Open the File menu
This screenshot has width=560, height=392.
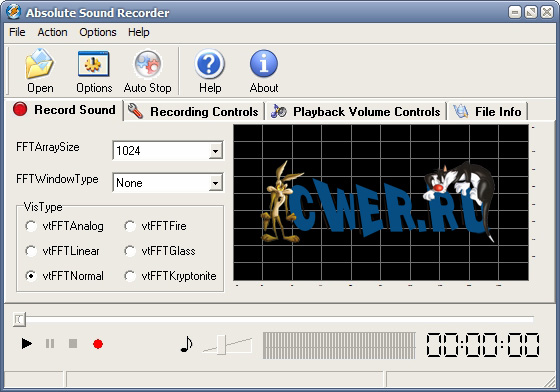[x=17, y=32]
